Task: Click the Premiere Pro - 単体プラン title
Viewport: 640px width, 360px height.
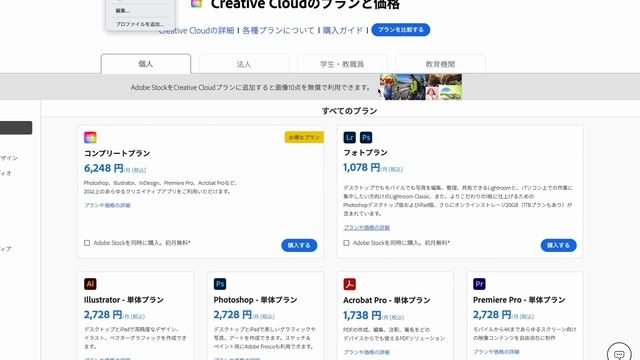Action: click(x=519, y=300)
